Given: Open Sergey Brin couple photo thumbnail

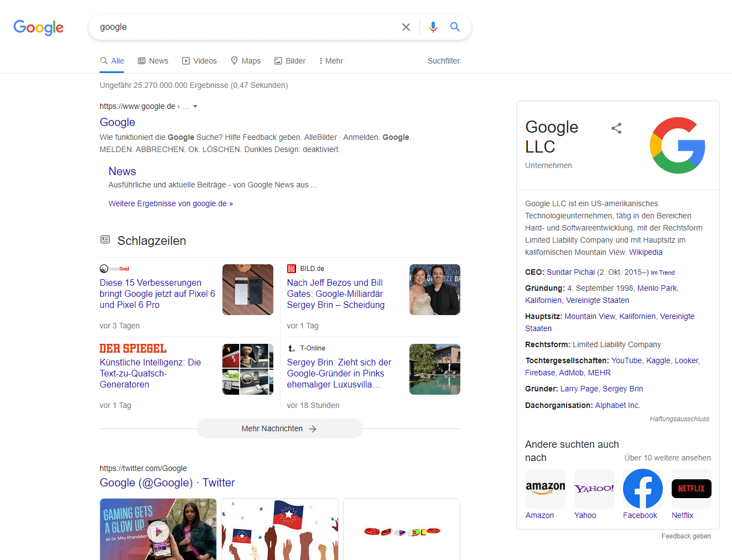Looking at the screenshot, I should 435,290.
